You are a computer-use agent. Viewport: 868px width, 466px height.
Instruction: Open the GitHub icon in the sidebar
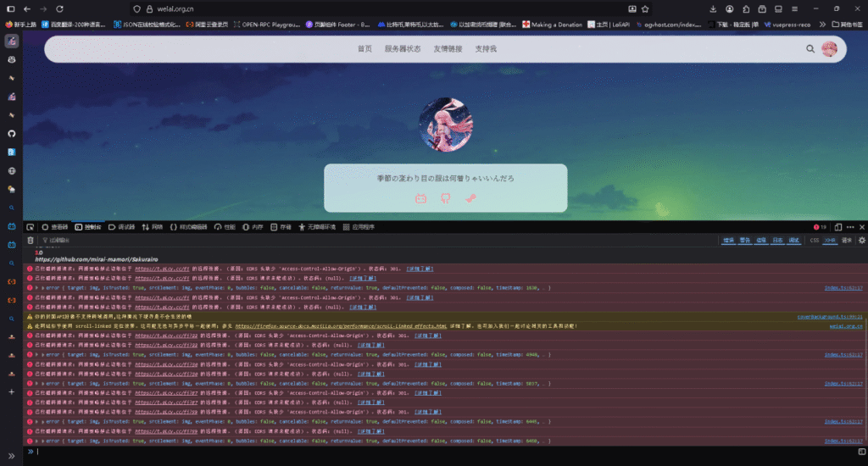click(12, 133)
